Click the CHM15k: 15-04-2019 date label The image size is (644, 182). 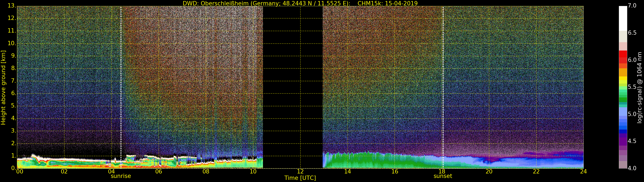387,3
